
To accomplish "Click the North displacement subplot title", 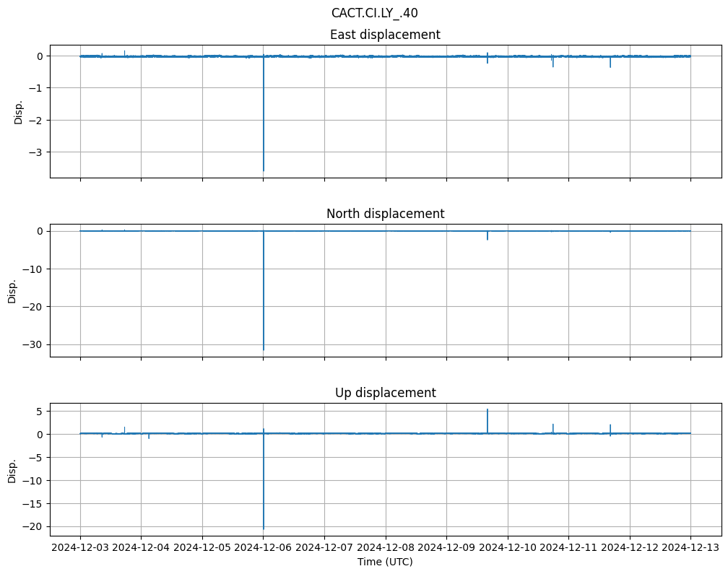I will coord(385,214).
